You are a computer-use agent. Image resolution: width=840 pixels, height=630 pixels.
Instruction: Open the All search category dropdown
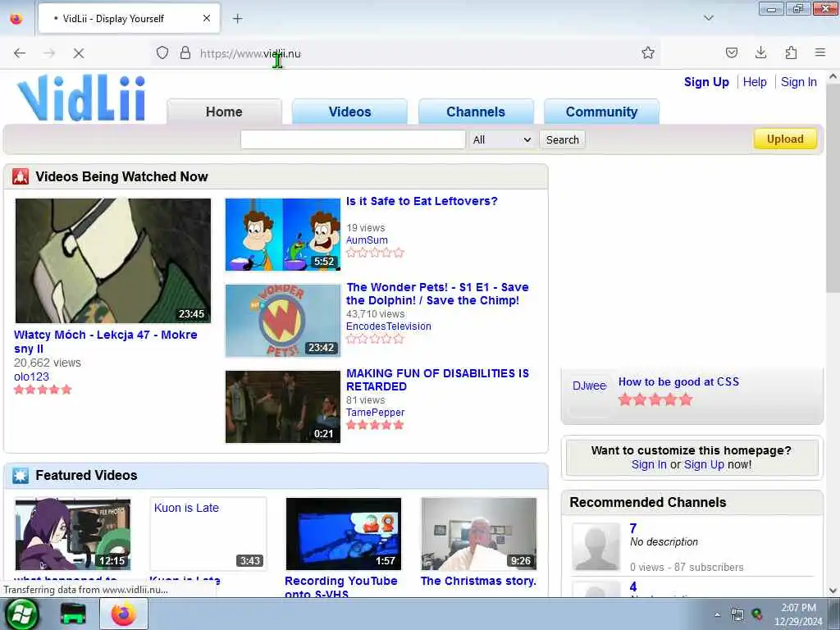pos(502,139)
